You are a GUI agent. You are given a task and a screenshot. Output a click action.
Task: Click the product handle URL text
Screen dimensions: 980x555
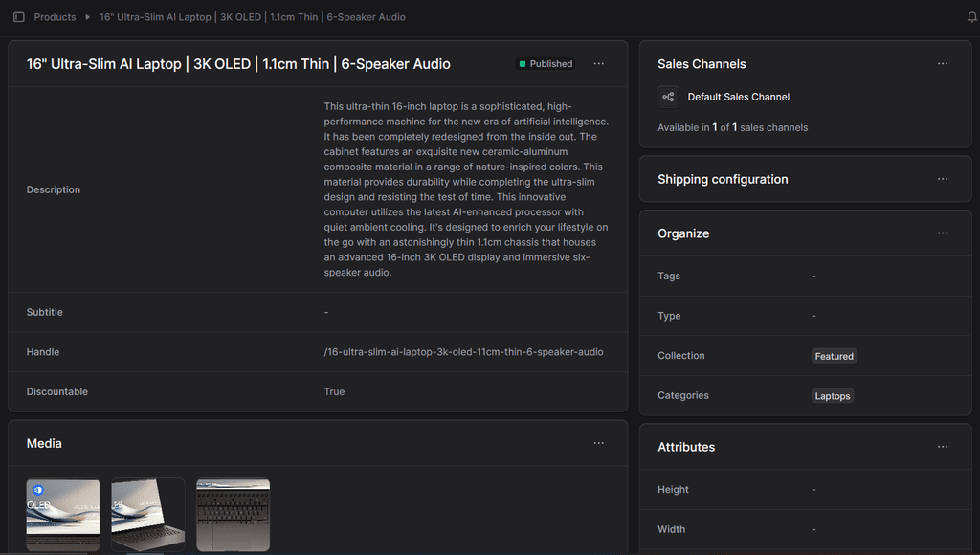(x=463, y=352)
